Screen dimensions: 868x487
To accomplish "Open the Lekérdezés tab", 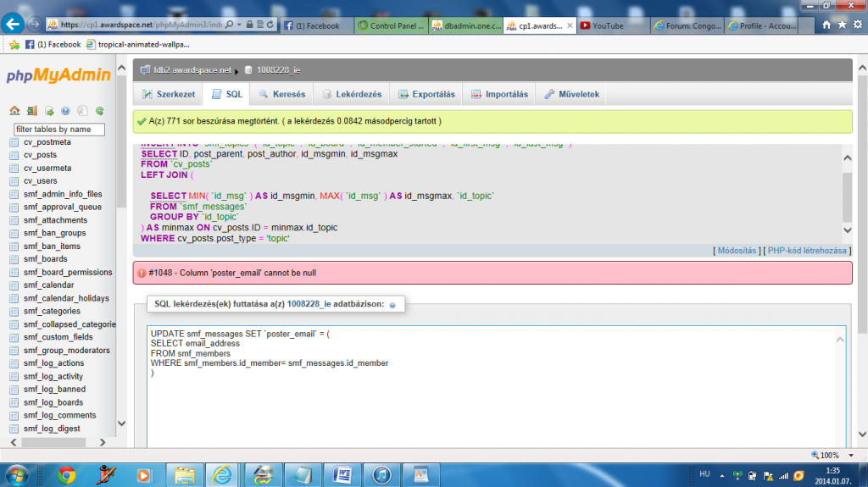I will pos(352,94).
